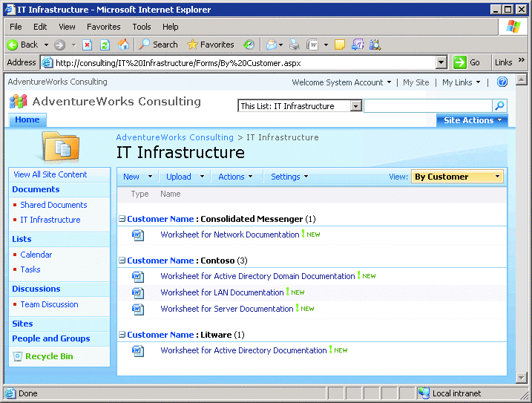This screenshot has height=403, width=532.
Task: Click Word icon for Litware Active Directory Documentation
Action: 138,351
